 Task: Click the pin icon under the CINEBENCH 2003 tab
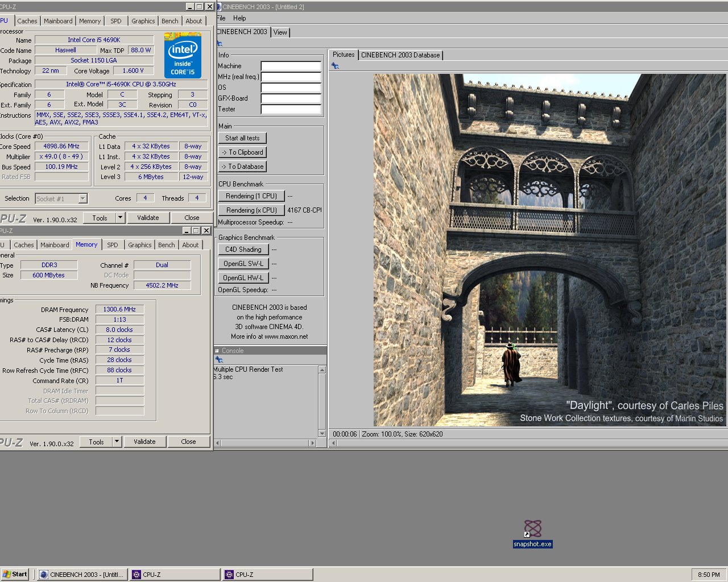coord(220,44)
